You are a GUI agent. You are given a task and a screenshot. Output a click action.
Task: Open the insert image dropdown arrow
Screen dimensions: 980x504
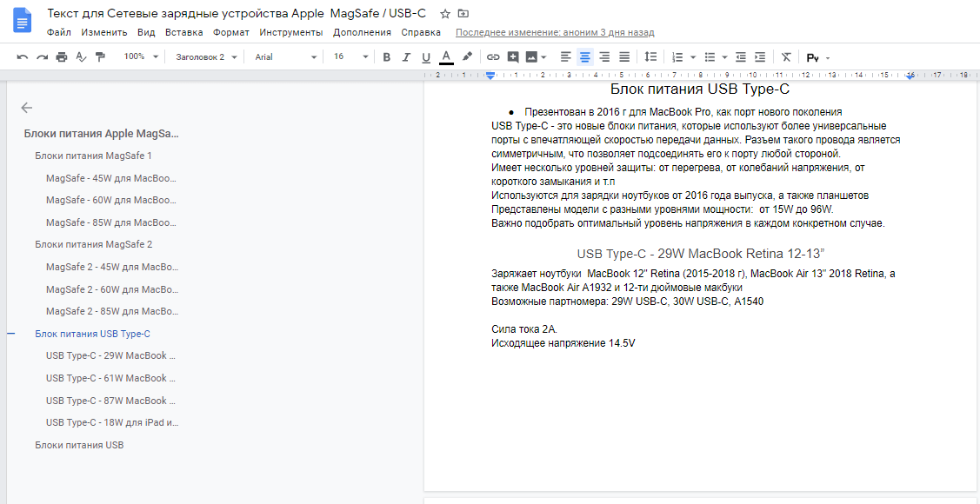pos(543,56)
